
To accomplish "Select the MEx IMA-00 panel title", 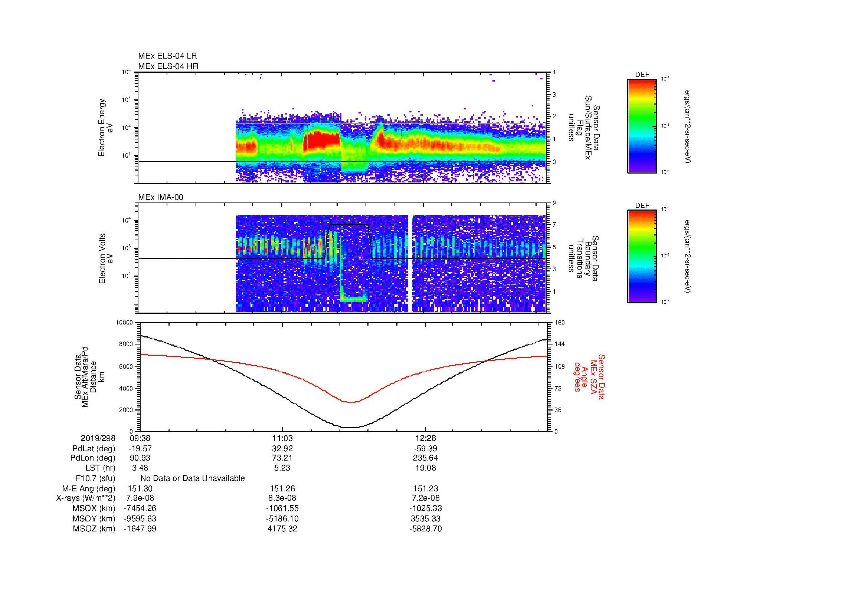I will coord(161,197).
